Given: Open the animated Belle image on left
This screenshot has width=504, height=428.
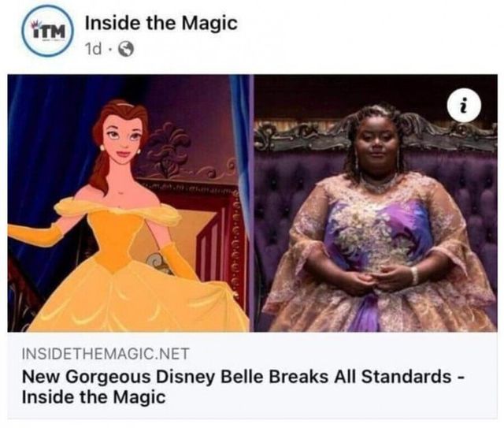Looking at the screenshot, I should (x=128, y=203).
